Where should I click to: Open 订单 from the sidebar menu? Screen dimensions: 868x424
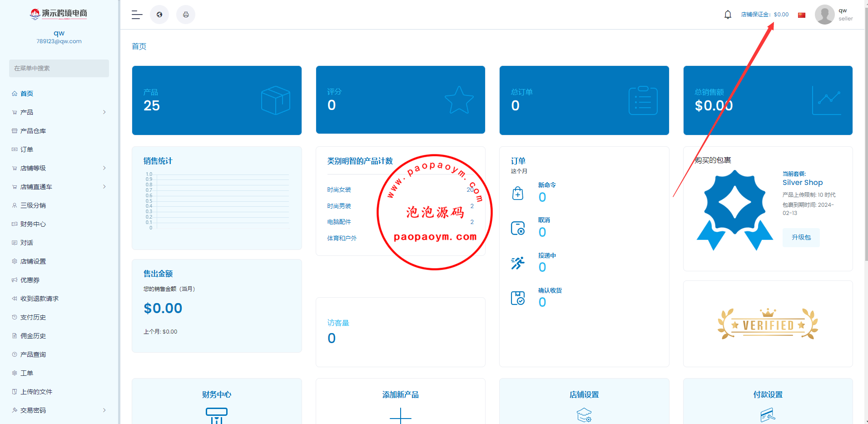coord(27,150)
